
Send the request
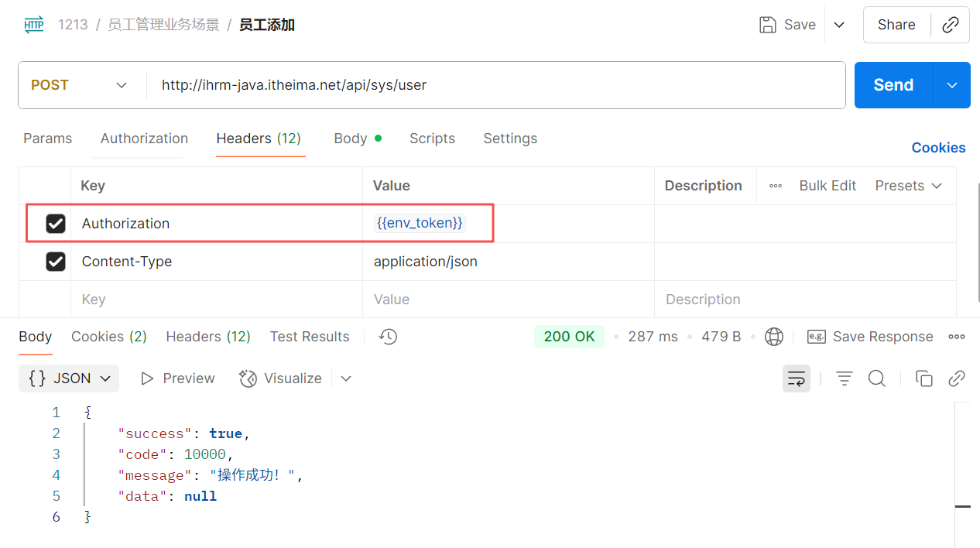pos(894,85)
